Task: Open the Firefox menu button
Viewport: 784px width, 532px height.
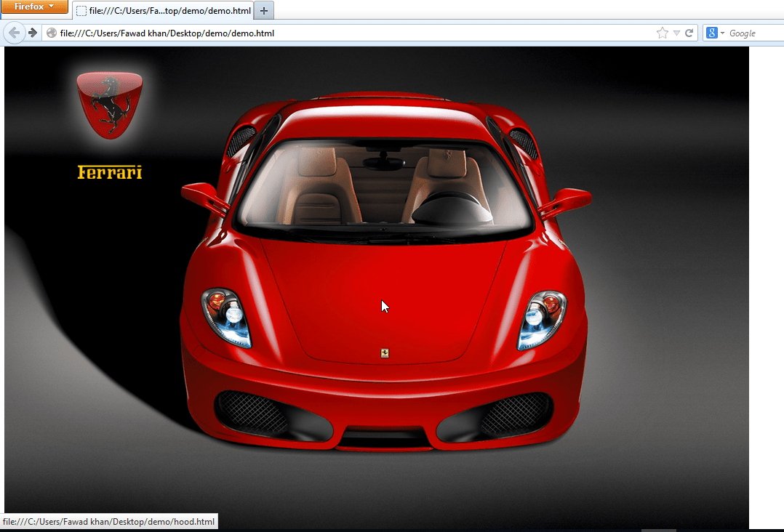Action: pyautogui.click(x=34, y=7)
